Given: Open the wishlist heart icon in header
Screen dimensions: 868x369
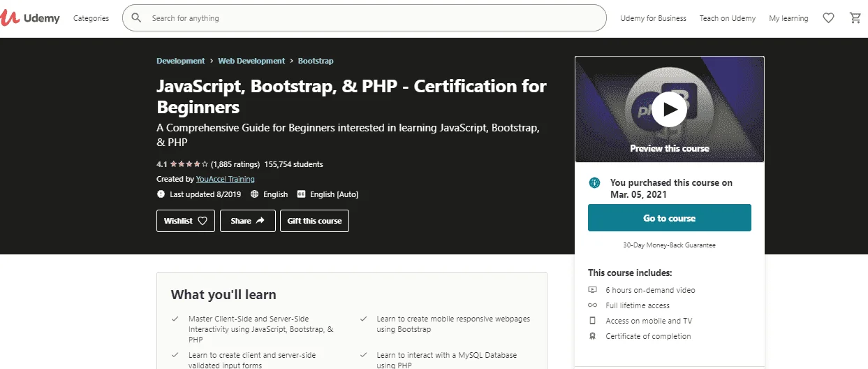Looking at the screenshot, I should coord(828,18).
